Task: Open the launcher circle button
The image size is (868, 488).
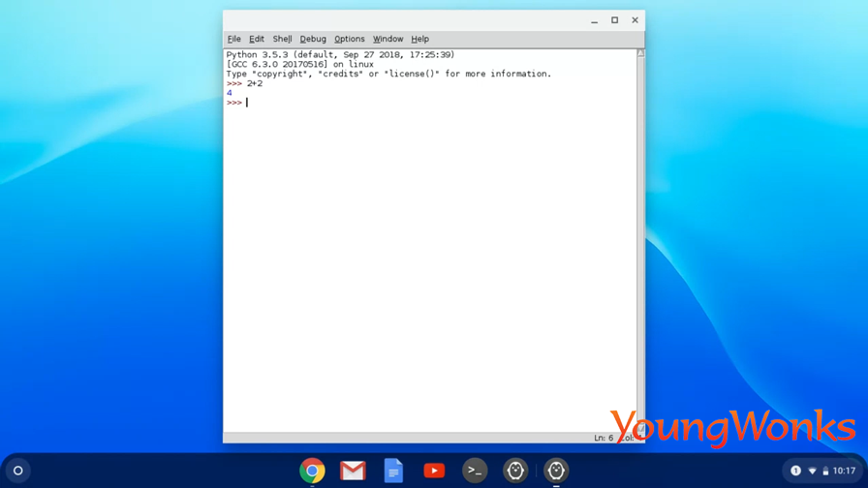Action: tap(17, 471)
